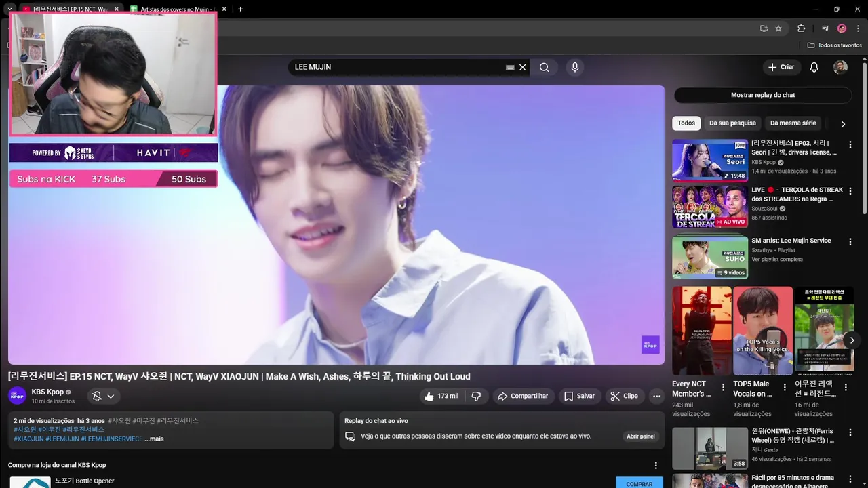
Task: Open browser profile avatar
Action: (x=842, y=28)
